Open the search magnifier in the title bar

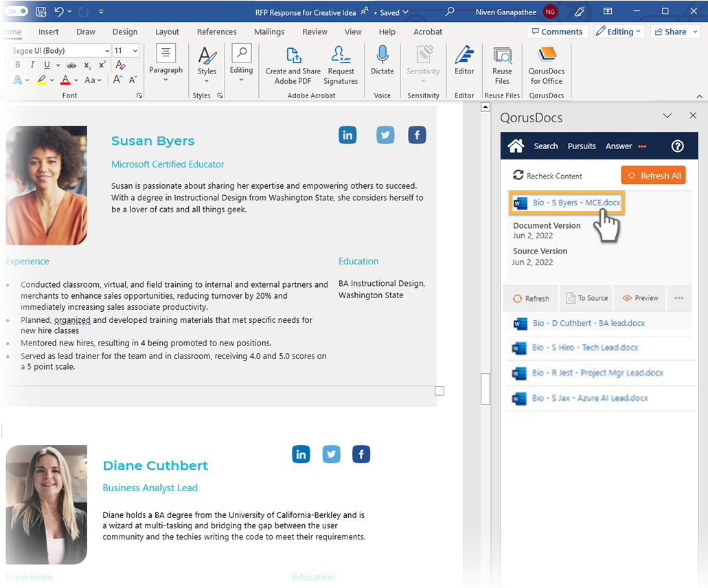(x=449, y=12)
